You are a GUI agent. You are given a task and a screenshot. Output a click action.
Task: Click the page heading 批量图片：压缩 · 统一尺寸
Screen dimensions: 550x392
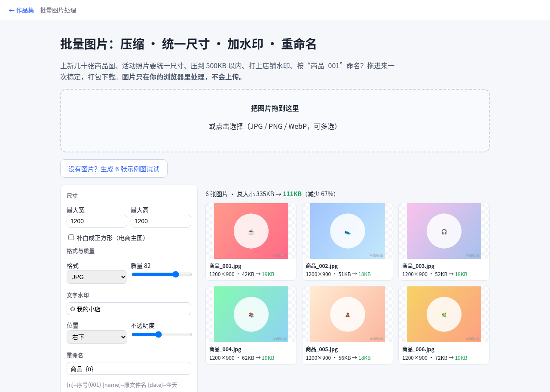tap(188, 44)
